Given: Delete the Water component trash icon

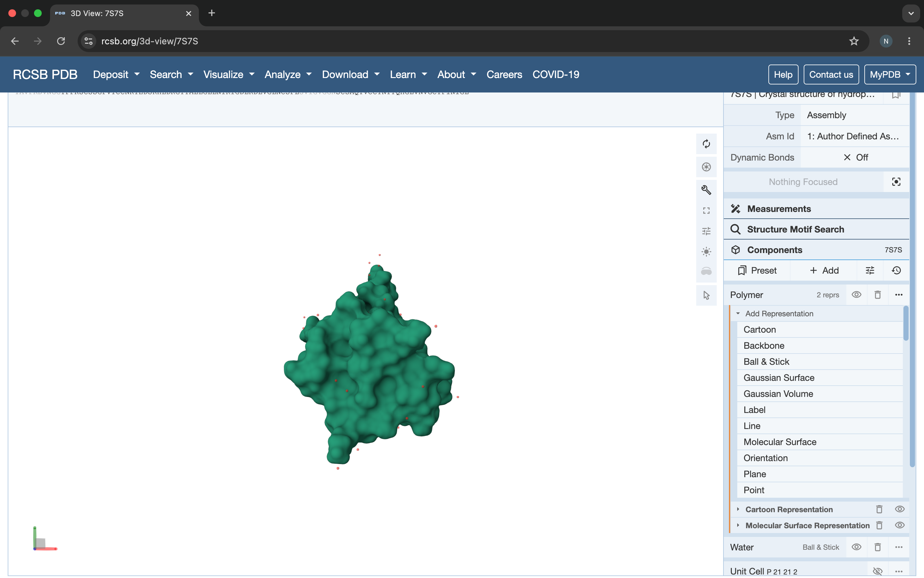Looking at the screenshot, I should tap(877, 547).
